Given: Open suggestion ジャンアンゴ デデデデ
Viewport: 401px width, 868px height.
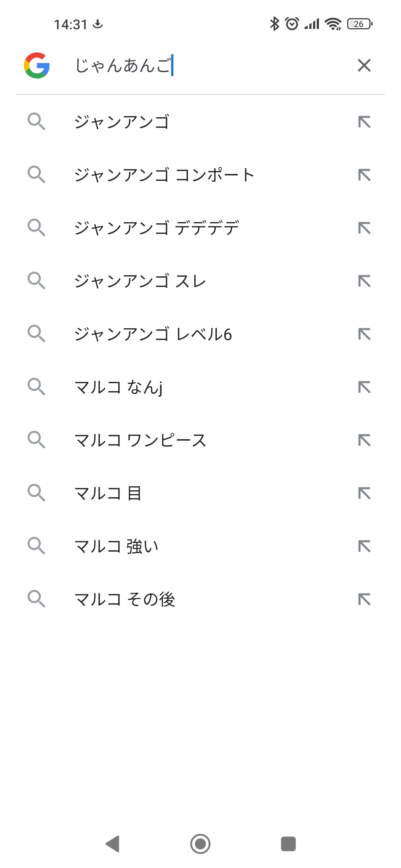Looking at the screenshot, I should [x=156, y=228].
